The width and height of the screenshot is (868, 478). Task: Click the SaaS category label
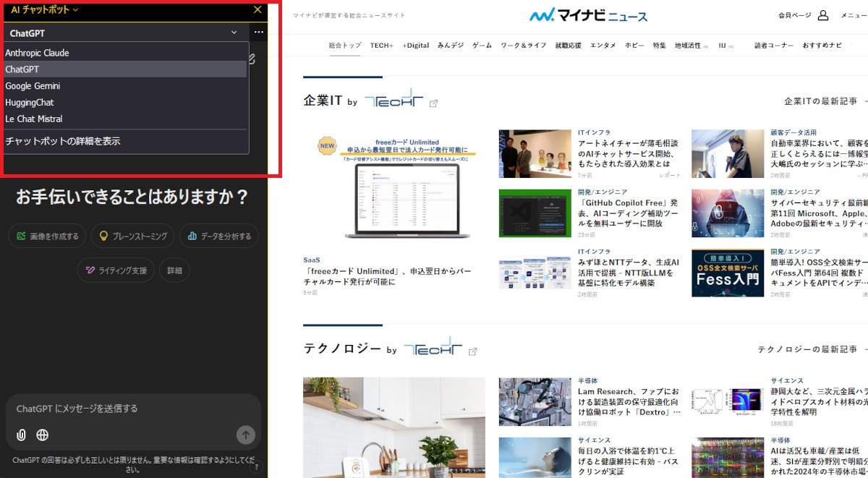[312, 260]
